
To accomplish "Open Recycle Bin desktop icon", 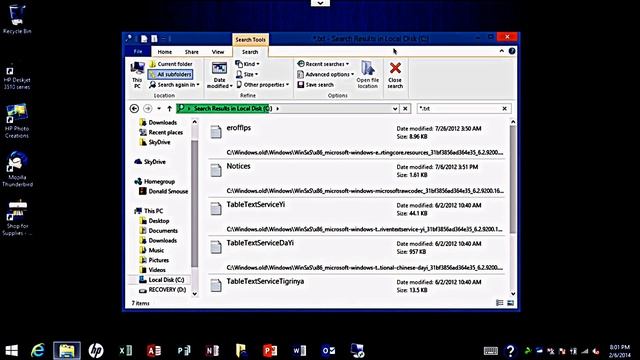I will coord(17,19).
